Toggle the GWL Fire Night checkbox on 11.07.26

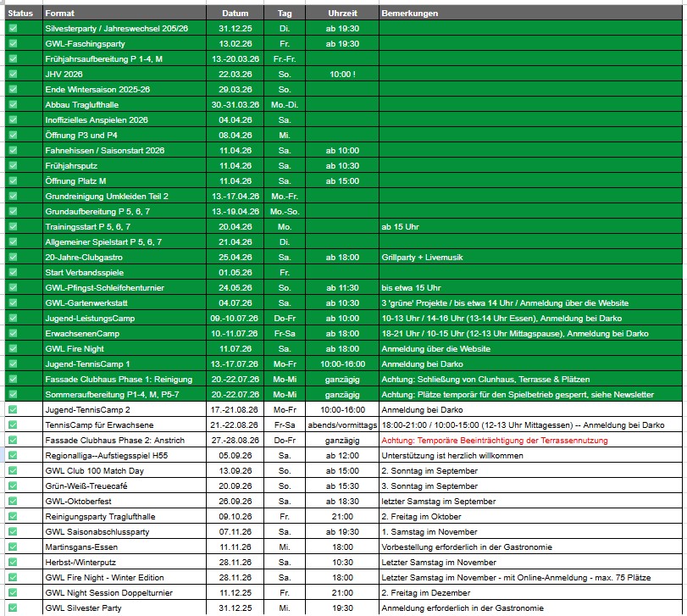click(14, 349)
